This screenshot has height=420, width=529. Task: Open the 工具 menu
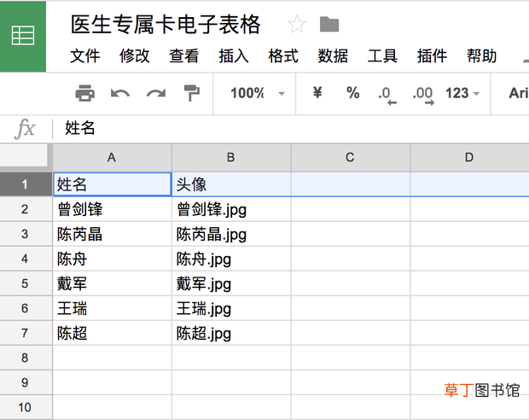tap(382, 56)
